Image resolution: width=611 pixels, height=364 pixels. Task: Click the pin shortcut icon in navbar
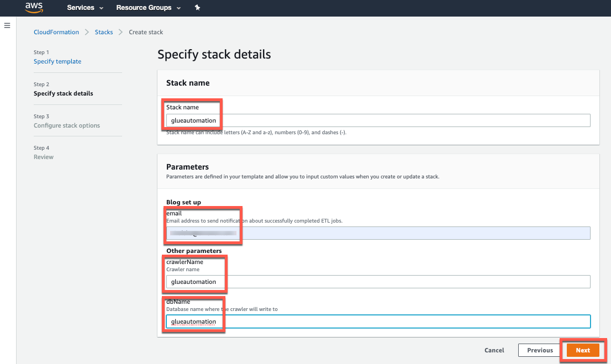point(197,7)
